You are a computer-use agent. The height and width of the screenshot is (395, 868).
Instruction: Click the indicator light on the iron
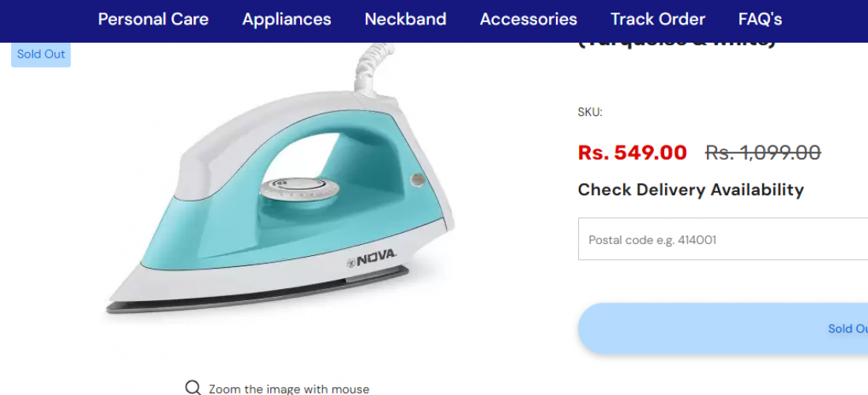[417, 179]
